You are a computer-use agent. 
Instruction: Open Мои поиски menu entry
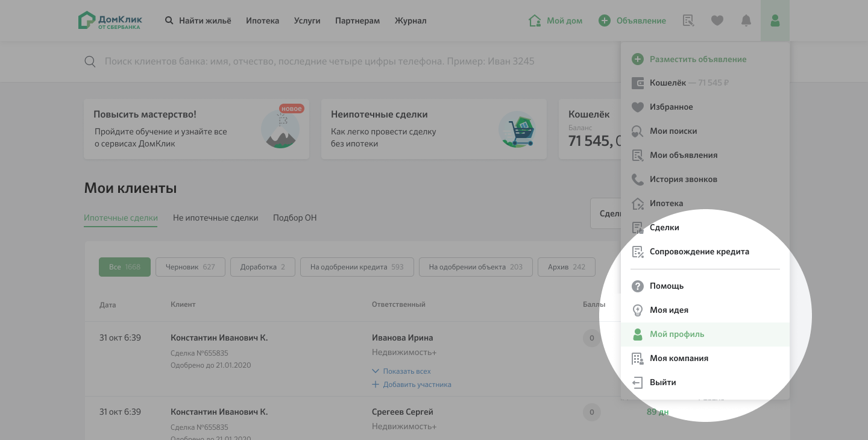[705, 131]
